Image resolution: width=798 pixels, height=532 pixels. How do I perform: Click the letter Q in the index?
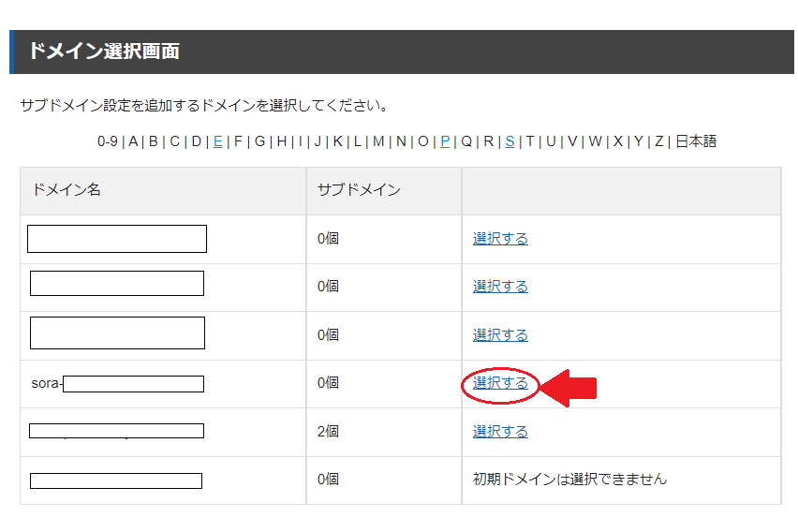(x=466, y=141)
